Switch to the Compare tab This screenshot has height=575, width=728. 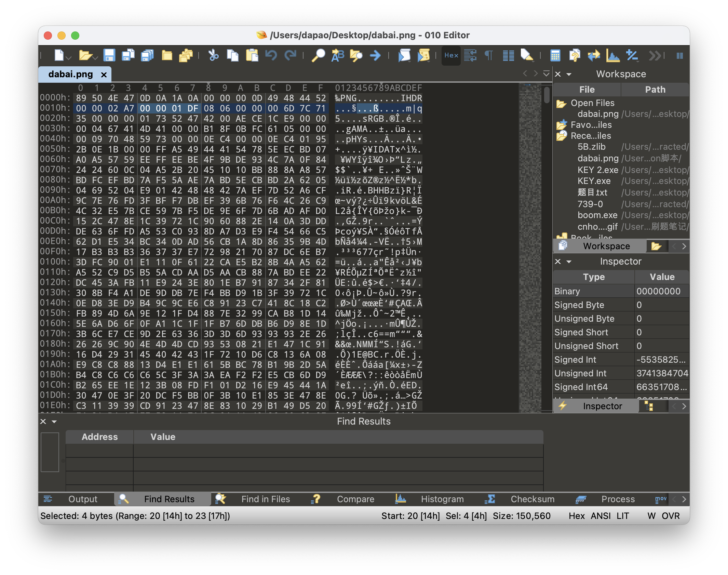(x=355, y=499)
